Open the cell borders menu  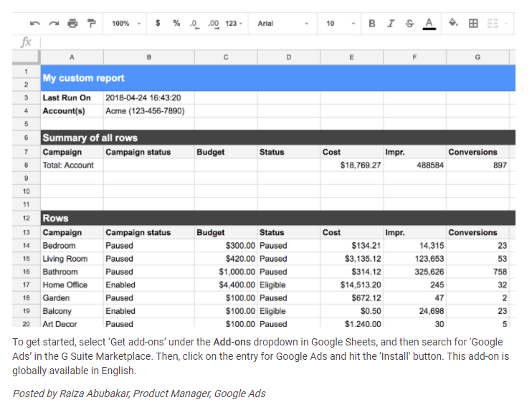click(x=473, y=24)
